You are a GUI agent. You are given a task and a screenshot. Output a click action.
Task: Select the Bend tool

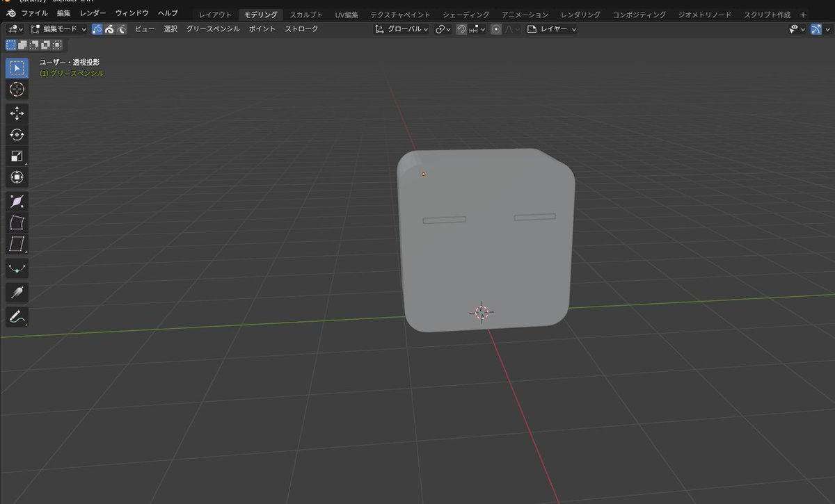point(17,223)
